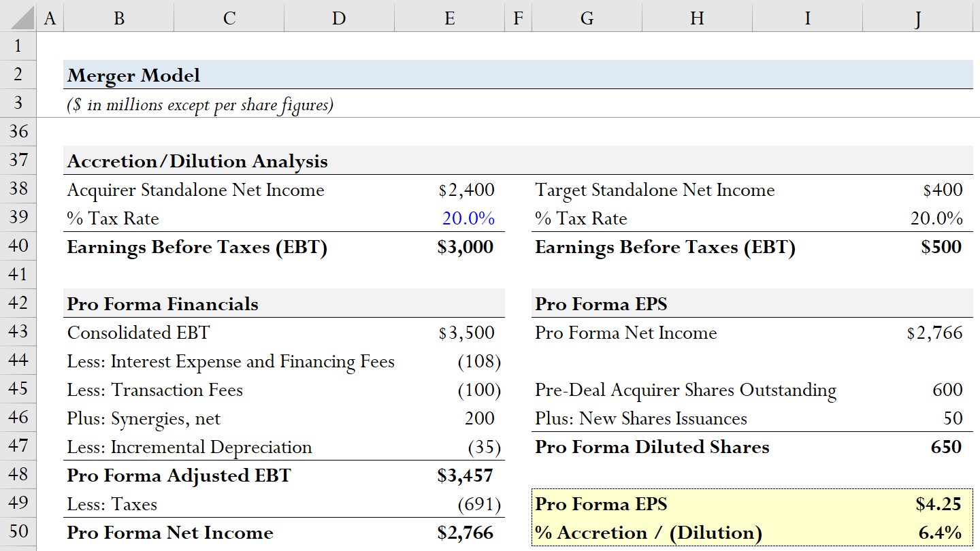Select column B header
The image size is (980, 551).
[118, 18]
